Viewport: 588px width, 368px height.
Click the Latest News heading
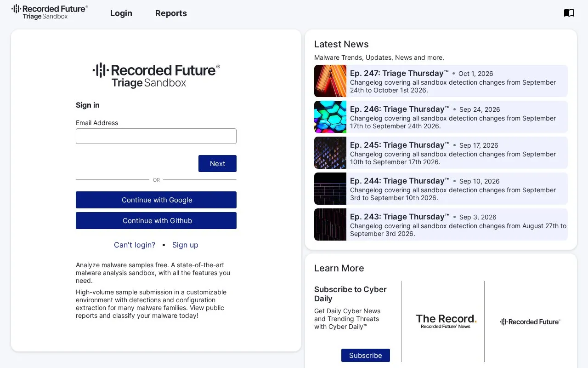pos(341,44)
